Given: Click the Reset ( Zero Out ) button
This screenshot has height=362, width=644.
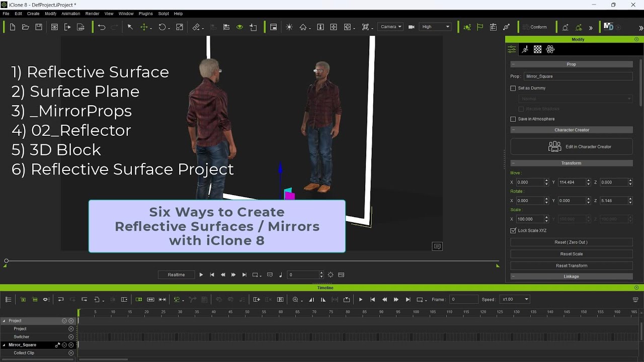Looking at the screenshot, I should click(572, 242).
